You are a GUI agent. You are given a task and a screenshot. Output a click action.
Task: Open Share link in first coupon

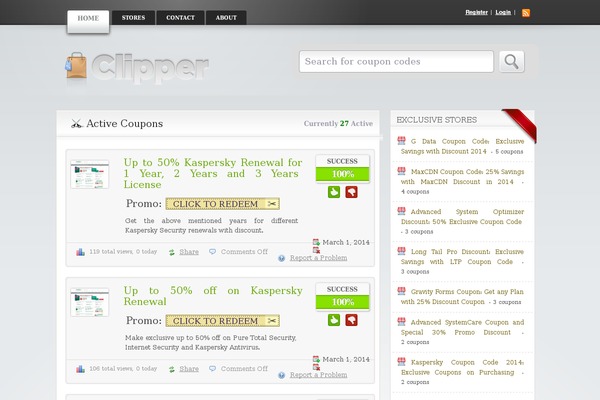pyautogui.click(x=189, y=252)
